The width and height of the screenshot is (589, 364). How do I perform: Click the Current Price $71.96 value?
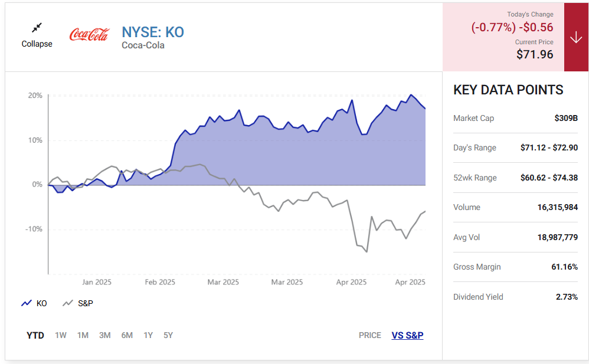[535, 54]
